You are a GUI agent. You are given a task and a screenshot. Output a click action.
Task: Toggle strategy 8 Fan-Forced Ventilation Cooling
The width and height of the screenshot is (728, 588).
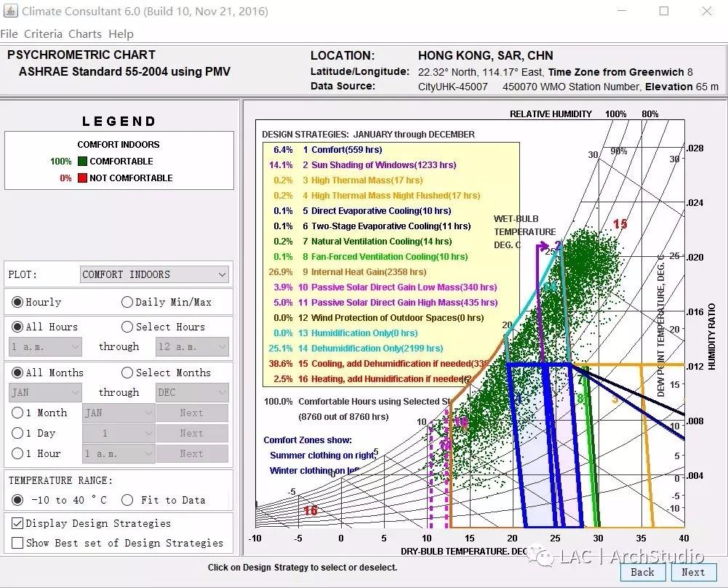370,257
